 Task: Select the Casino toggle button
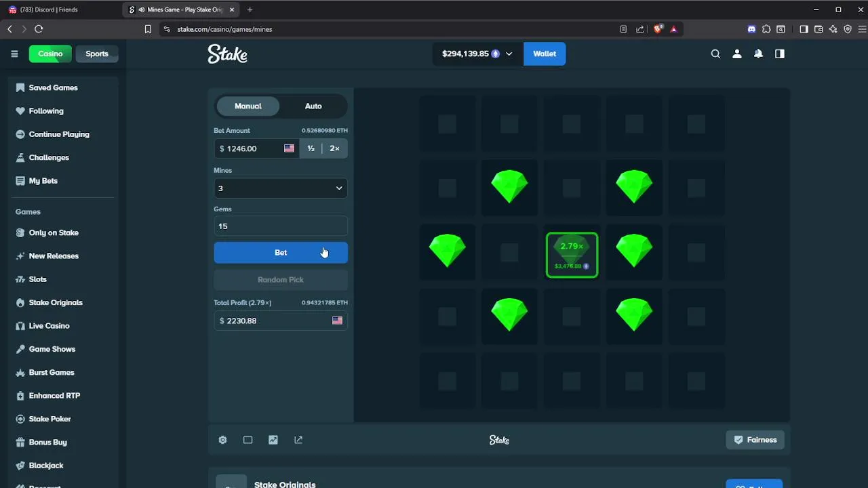pos(50,54)
